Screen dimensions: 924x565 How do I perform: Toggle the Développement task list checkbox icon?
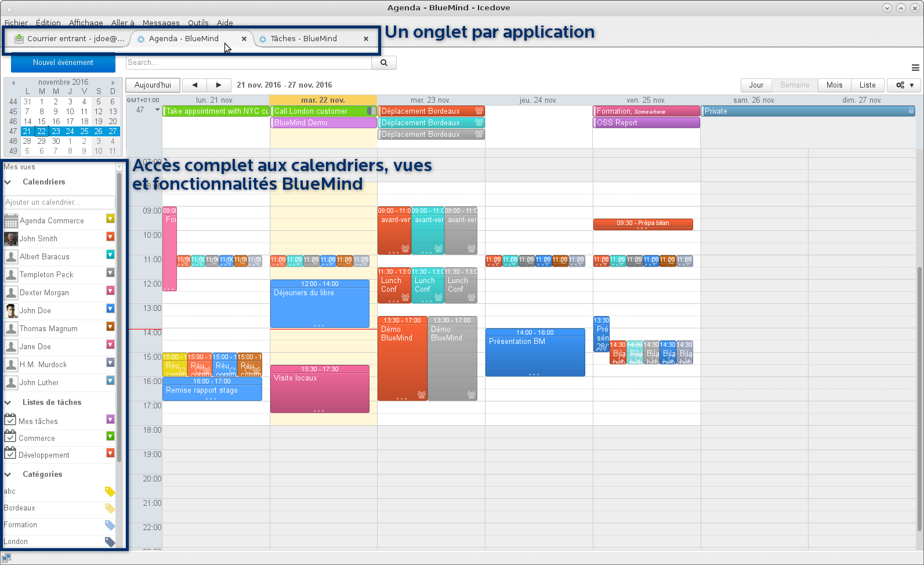(10, 454)
